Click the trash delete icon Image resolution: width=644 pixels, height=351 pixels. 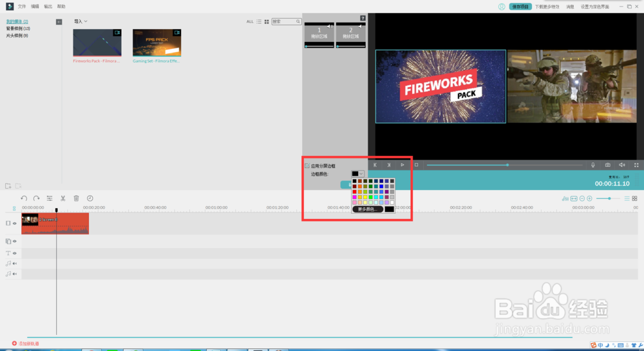click(x=76, y=198)
